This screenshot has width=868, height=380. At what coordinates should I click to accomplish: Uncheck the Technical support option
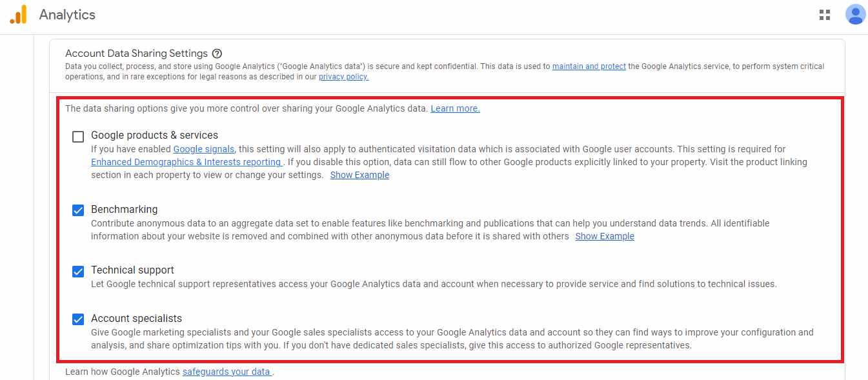click(78, 271)
